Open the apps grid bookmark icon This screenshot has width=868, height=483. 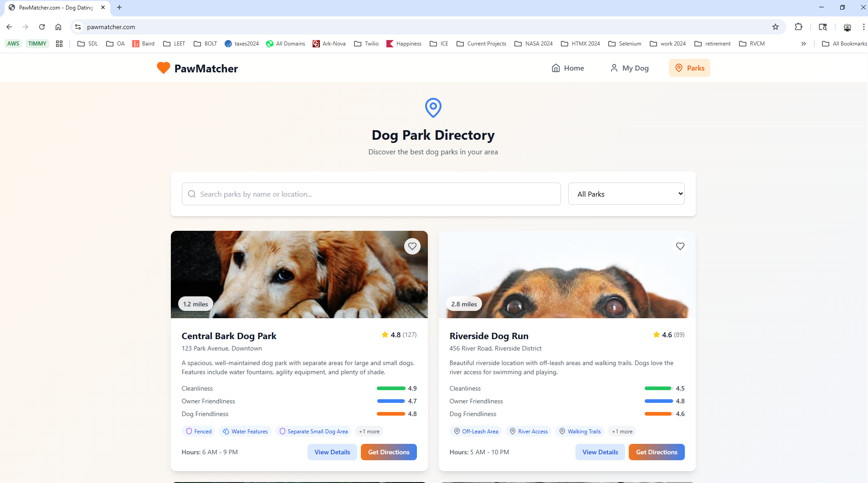tap(59, 44)
